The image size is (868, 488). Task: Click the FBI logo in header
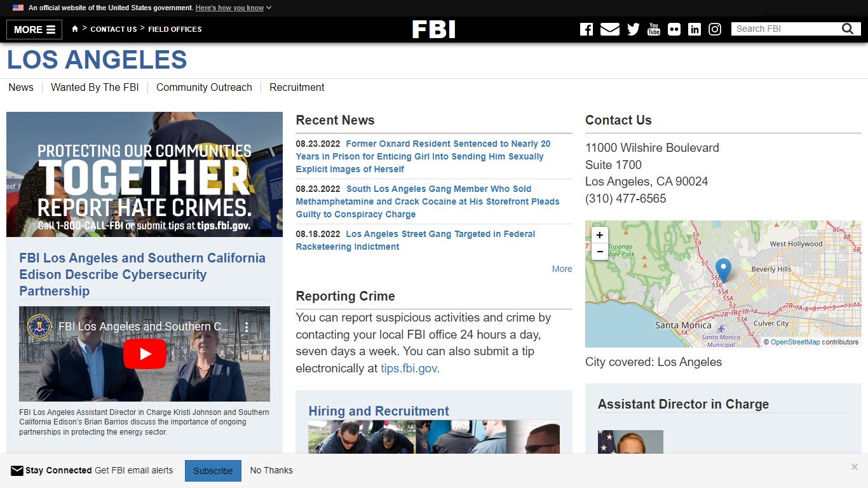(x=434, y=29)
